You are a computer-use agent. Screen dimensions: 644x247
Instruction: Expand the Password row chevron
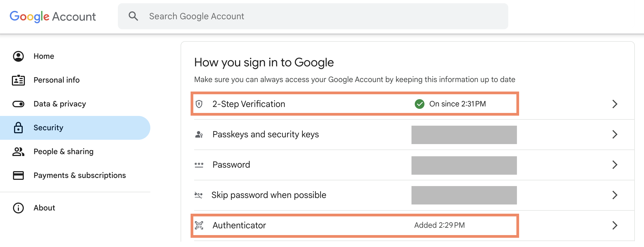pyautogui.click(x=615, y=165)
